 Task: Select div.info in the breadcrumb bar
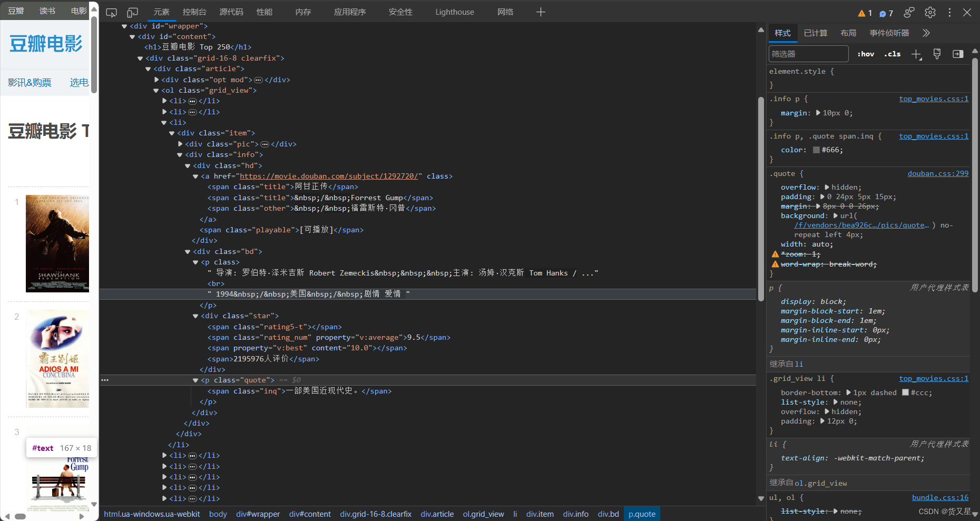tap(575, 514)
